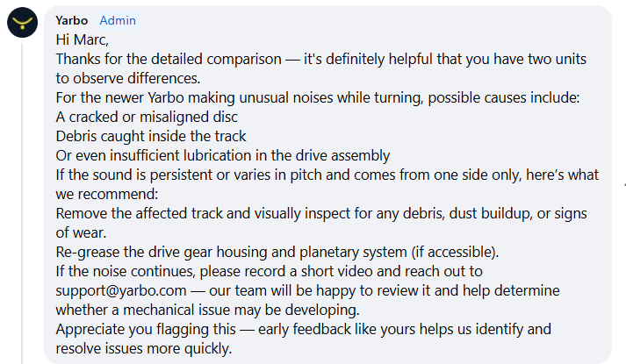Screen dimensions: 626x364
Task: Select 'whether a mechanical issue may be developing' line
Action: tap(207, 310)
